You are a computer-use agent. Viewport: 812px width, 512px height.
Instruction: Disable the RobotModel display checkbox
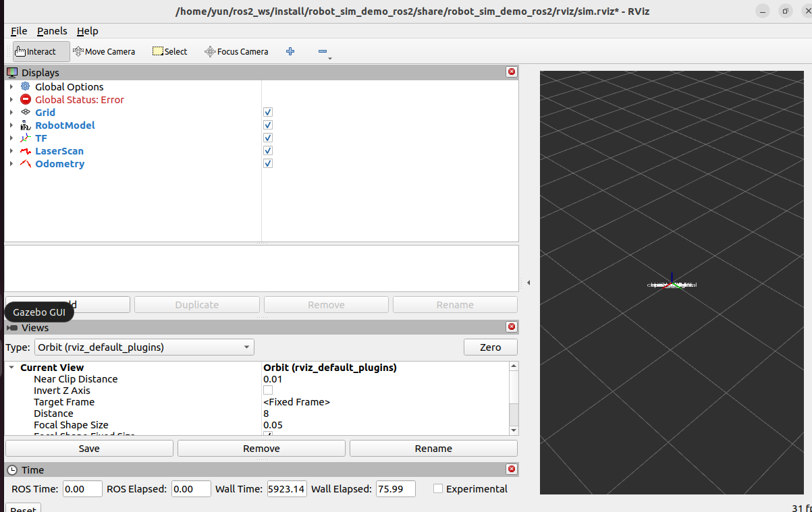pos(268,125)
